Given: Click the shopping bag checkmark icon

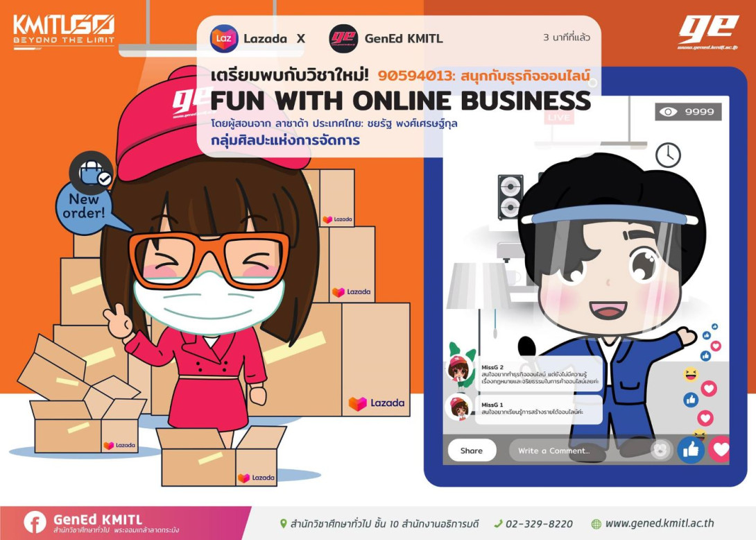Looking at the screenshot, I should (92, 173).
